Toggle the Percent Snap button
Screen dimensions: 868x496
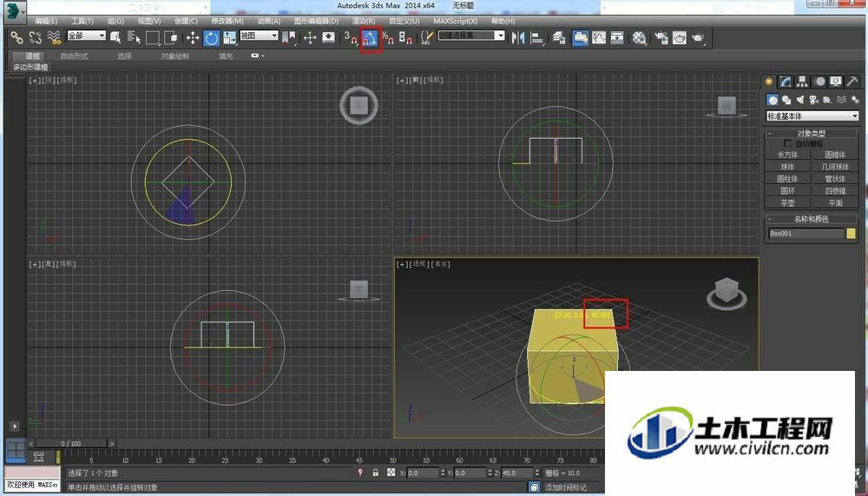pos(388,37)
